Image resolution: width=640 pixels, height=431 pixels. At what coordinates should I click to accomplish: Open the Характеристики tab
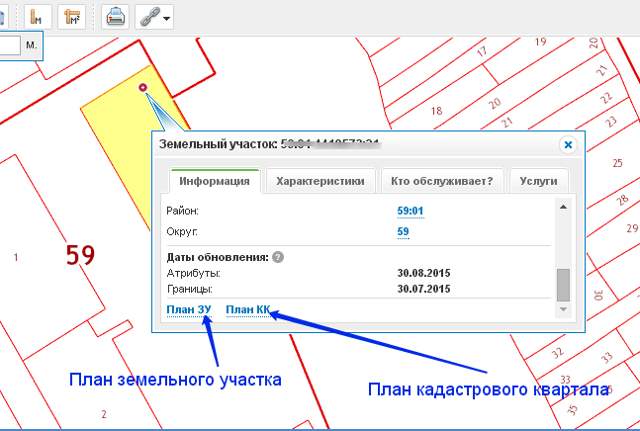pos(320,181)
